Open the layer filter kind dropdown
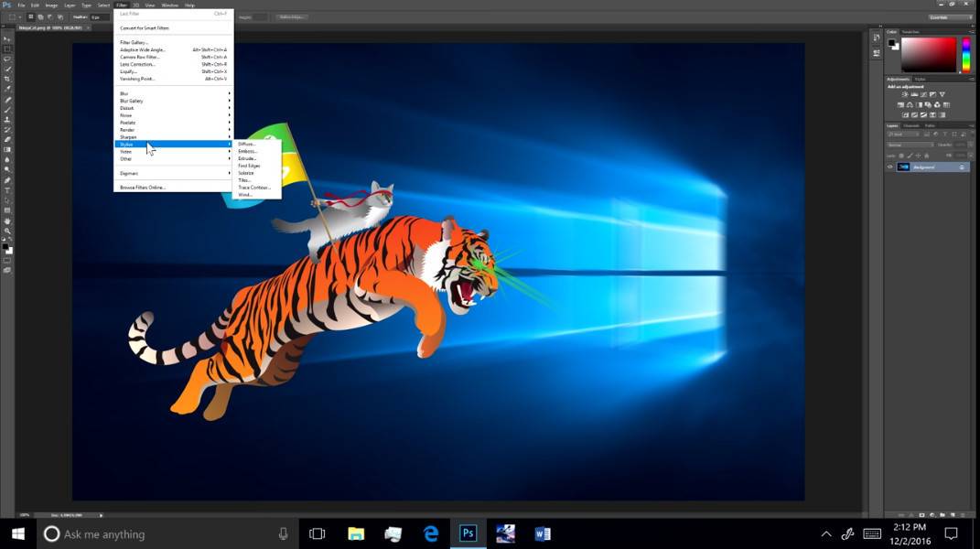980x549 pixels. [x=903, y=135]
